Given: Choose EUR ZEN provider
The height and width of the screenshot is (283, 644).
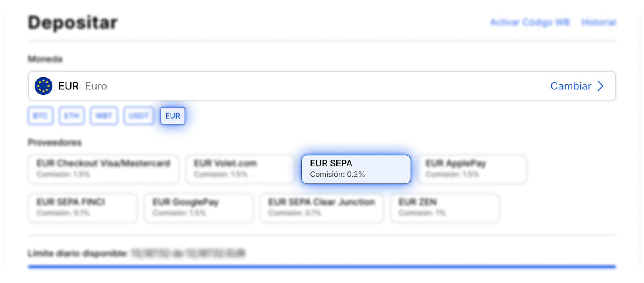Looking at the screenshot, I should coord(445,208).
